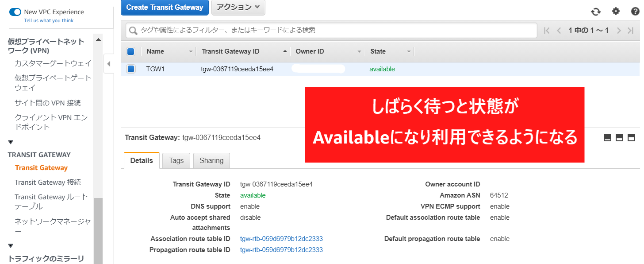Click the refresh icon
This screenshot has height=264, width=644.
click(x=596, y=12)
